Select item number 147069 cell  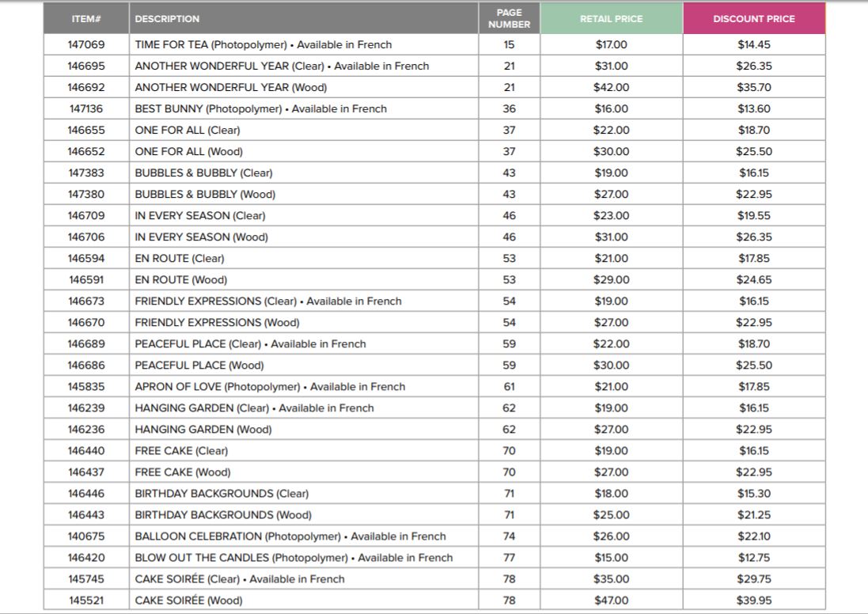pos(85,45)
